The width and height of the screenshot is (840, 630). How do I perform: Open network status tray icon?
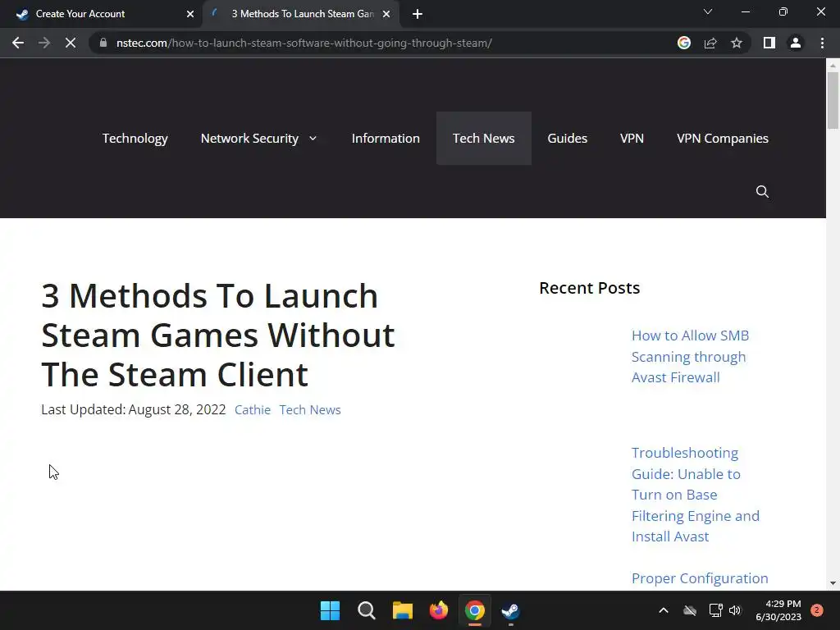point(715,610)
